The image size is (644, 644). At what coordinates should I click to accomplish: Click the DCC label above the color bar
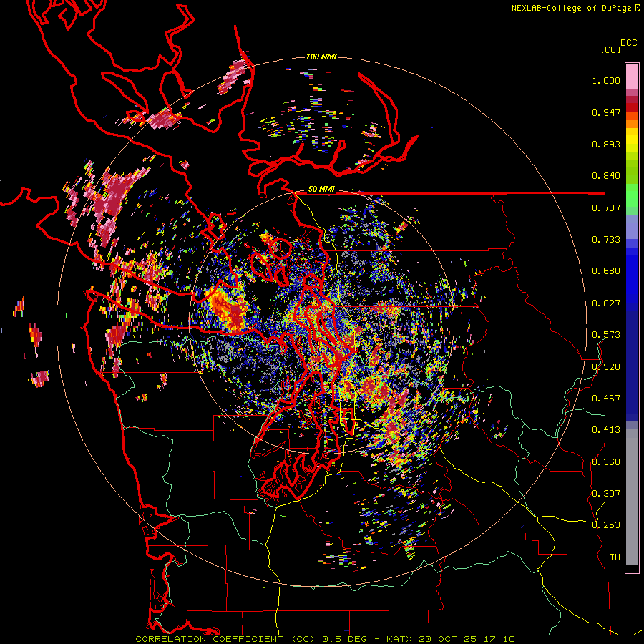tap(628, 43)
